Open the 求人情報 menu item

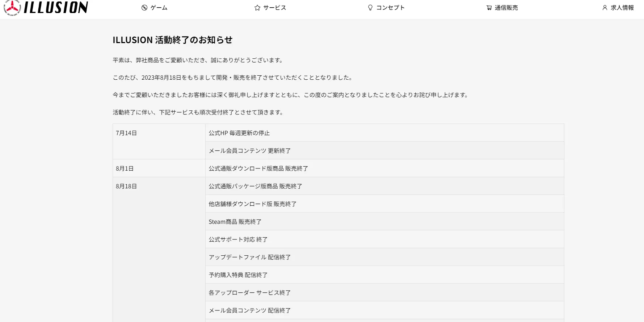[622, 8]
